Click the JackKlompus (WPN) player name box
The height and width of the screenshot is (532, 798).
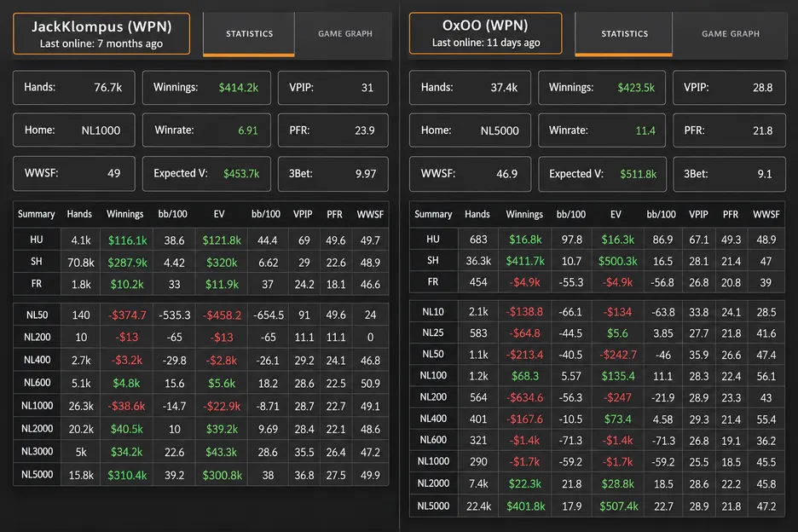point(101,33)
